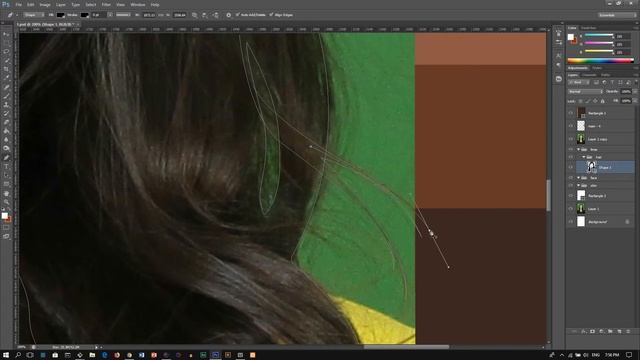Image resolution: width=640 pixels, height=360 pixels.
Task: Select the Blur tool
Action: [6, 140]
